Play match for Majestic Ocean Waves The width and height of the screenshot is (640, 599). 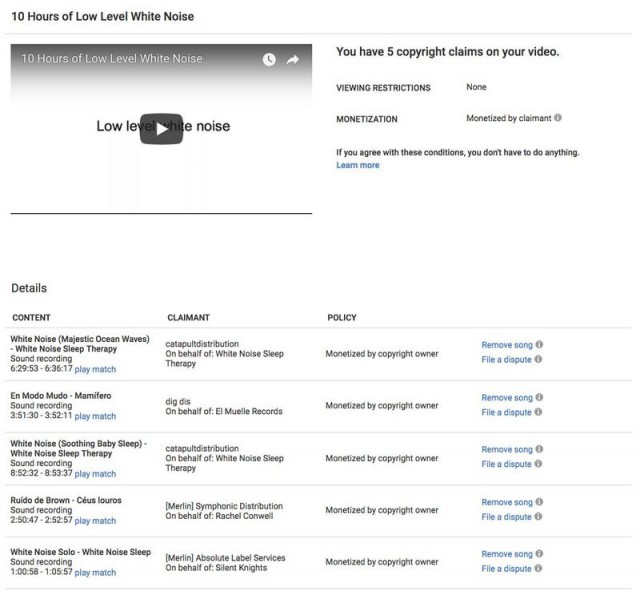95,369
